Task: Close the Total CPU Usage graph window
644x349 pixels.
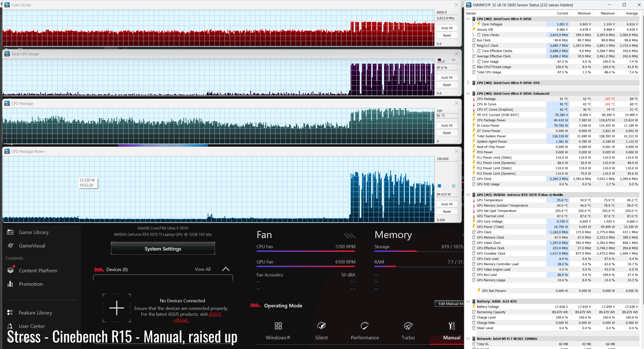Action: (x=456, y=54)
